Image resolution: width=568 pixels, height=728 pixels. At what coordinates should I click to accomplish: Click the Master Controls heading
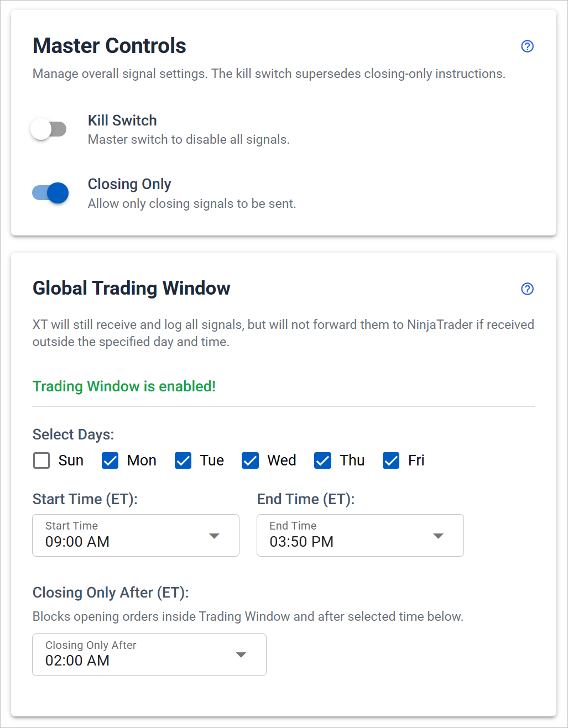tap(110, 46)
